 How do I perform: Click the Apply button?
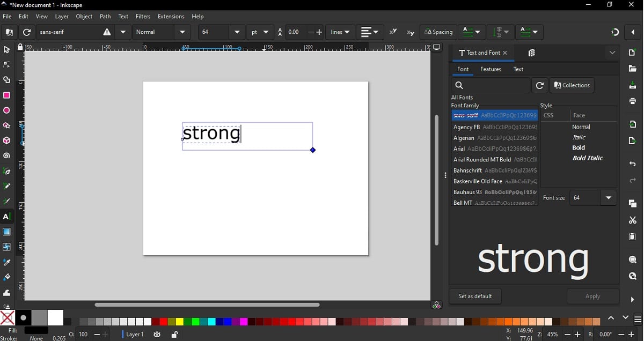pos(592,296)
